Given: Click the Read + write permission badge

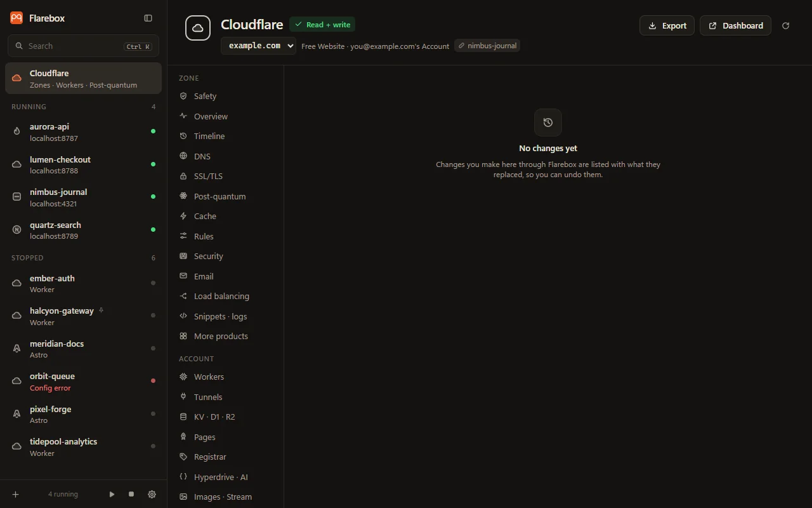Looking at the screenshot, I should 322,25.
